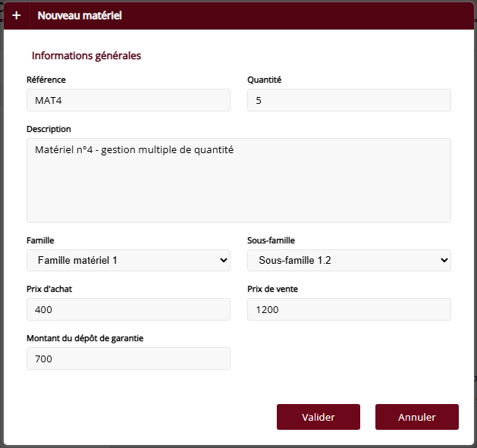Expand the Sous-famille dropdown list
This screenshot has width=477, height=448.
coord(349,261)
